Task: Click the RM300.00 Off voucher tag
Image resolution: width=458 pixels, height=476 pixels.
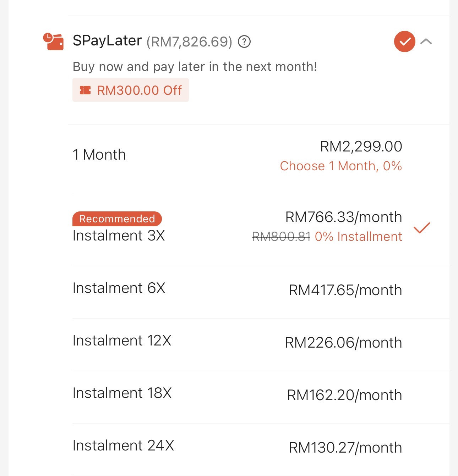Action: (x=131, y=90)
